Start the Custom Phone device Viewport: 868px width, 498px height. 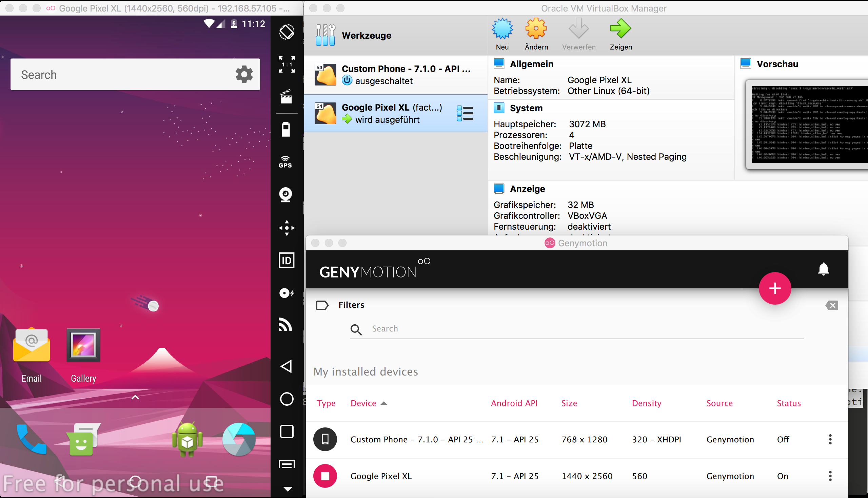pos(325,439)
